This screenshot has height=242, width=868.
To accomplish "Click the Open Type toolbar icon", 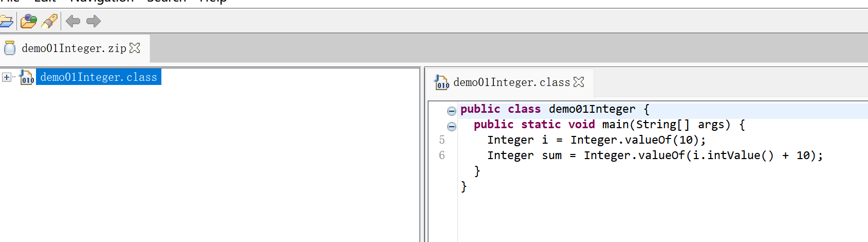I will 28,21.
